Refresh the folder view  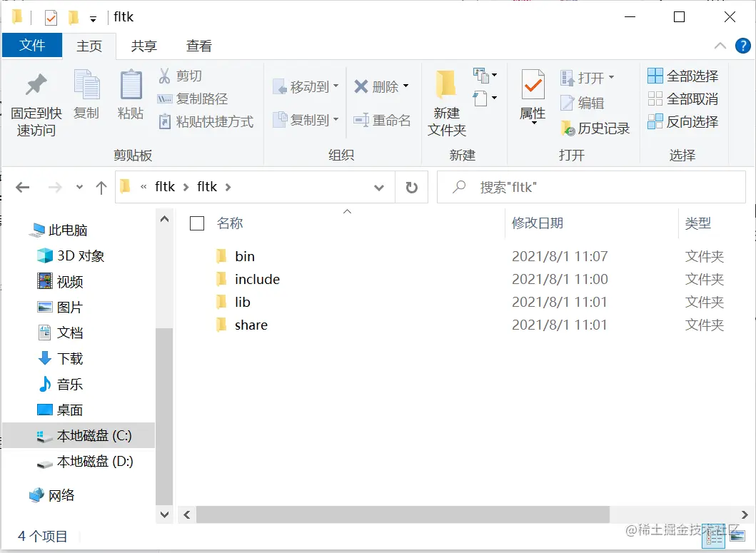(412, 187)
